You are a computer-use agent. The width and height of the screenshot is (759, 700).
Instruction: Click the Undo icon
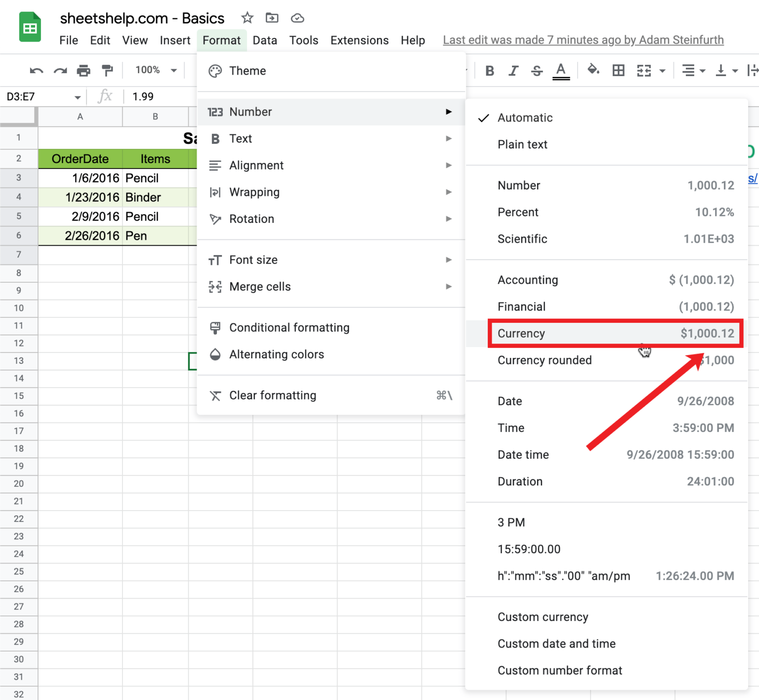click(36, 70)
